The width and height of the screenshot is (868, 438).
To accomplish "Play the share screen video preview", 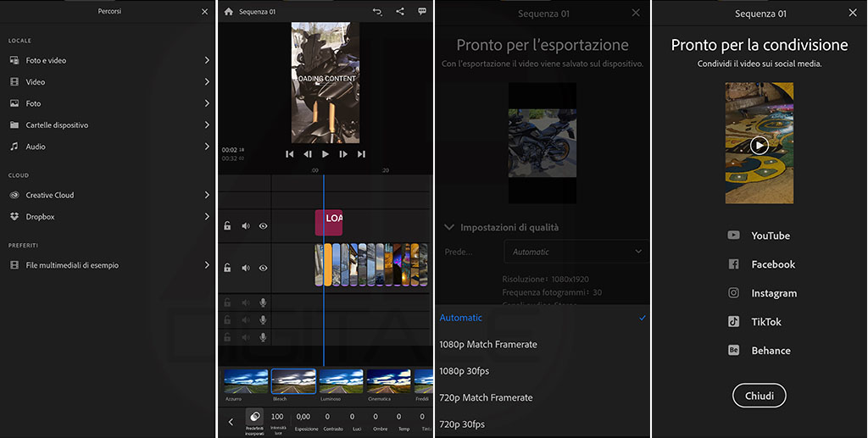I will pyautogui.click(x=759, y=145).
